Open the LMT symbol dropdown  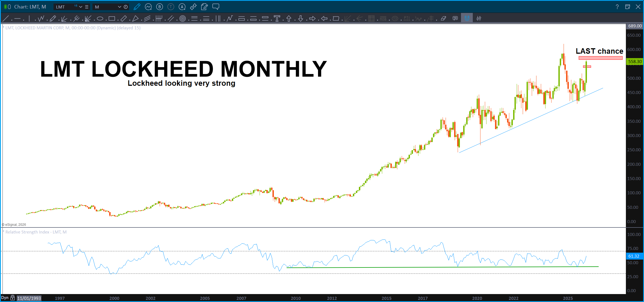pos(80,7)
